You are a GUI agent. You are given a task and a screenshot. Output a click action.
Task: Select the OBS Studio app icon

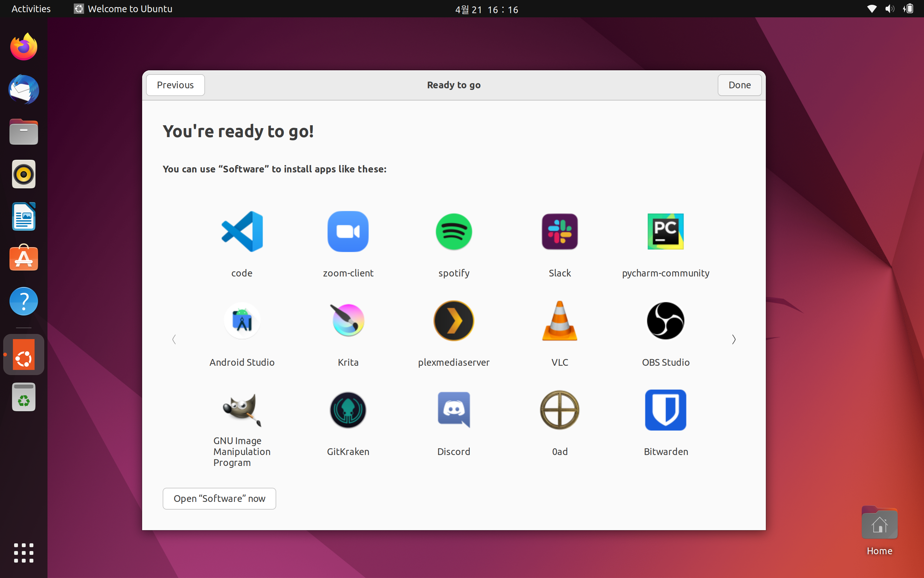665,321
